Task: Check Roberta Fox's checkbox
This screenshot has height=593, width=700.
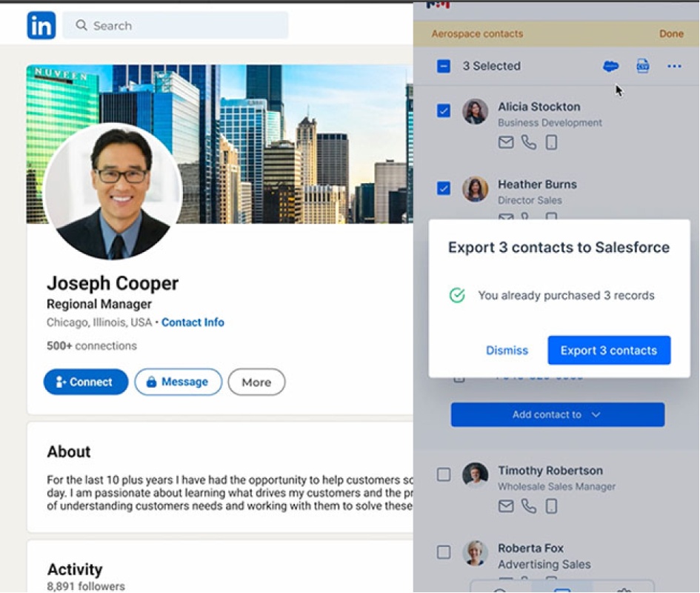Action: point(444,552)
